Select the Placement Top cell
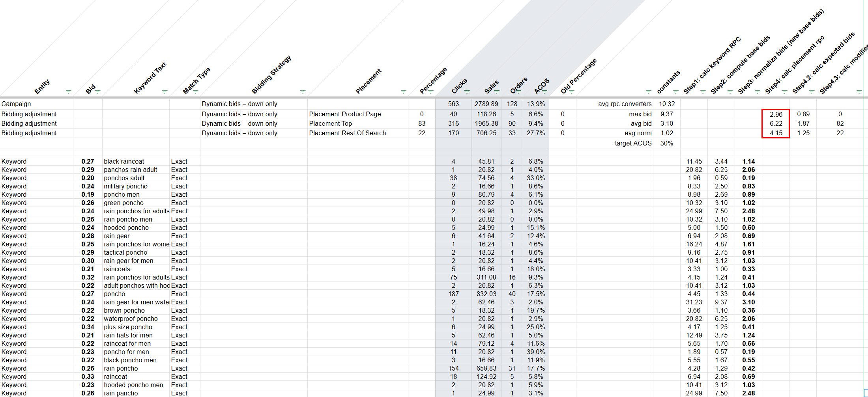Viewport: 868px width, 397px height. [358, 123]
